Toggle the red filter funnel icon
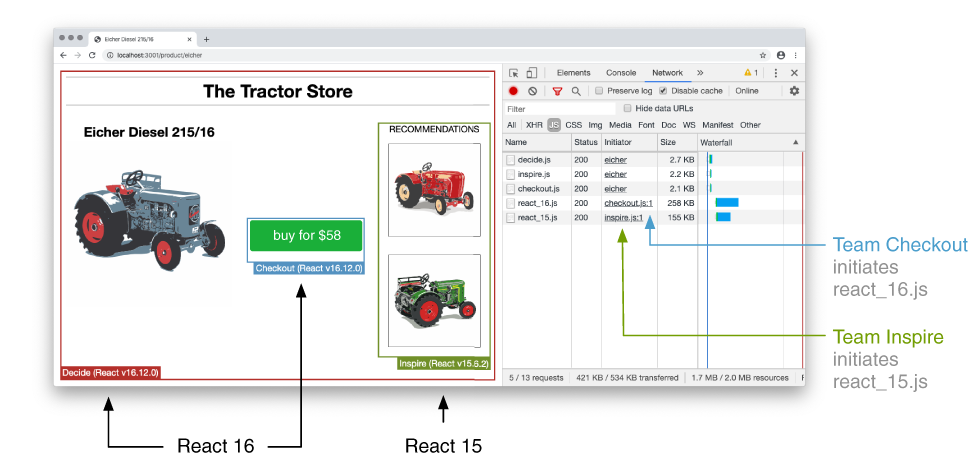977x466 pixels. point(558,91)
